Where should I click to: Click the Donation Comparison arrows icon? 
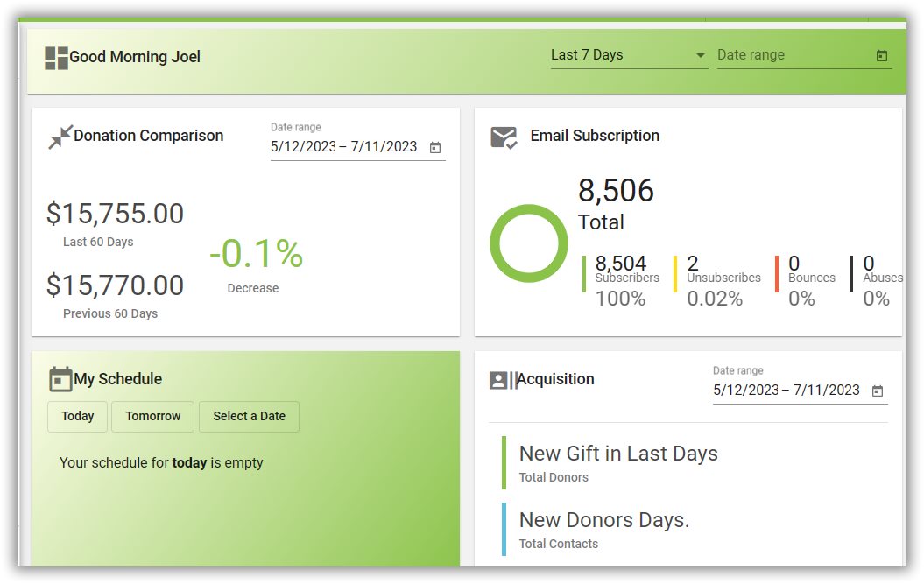(60, 137)
